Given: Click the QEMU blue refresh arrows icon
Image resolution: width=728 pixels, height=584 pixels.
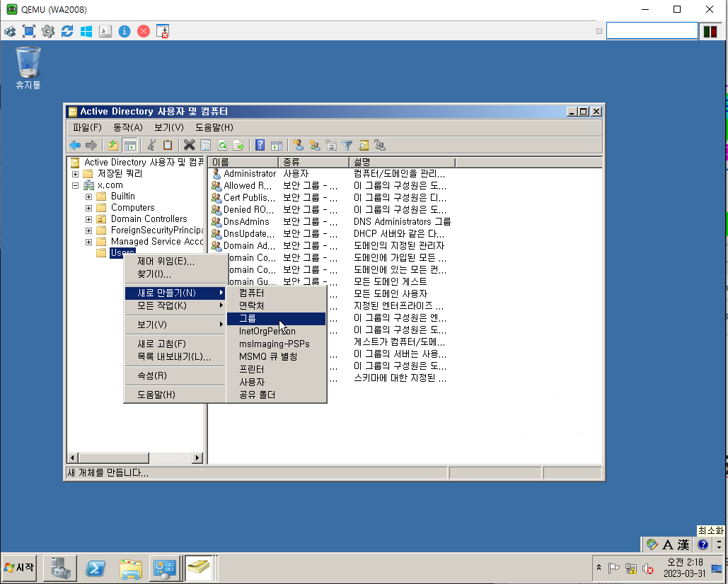Looking at the screenshot, I should click(x=67, y=31).
